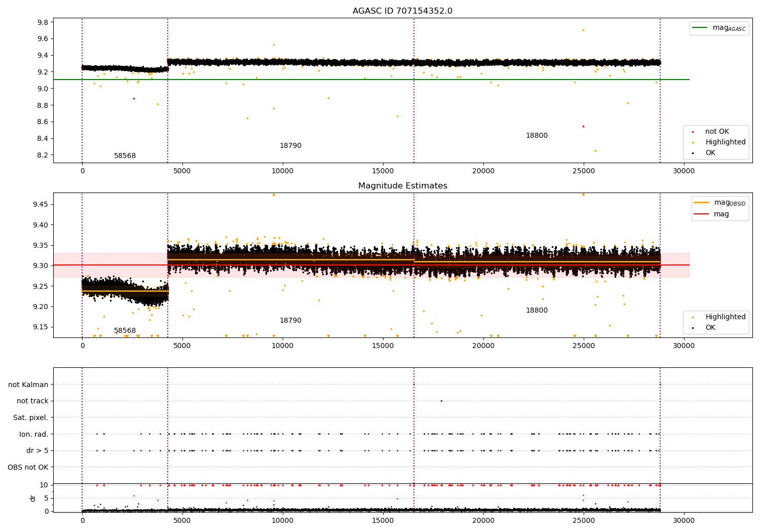Click obsid label 58568 in top plot
This screenshot has height=532, width=760.
(x=125, y=156)
